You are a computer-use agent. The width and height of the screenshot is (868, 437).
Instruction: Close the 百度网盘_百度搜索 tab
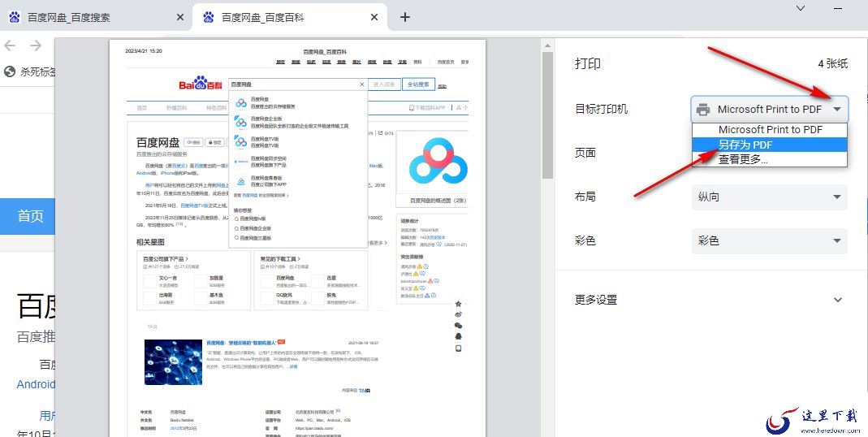(180, 17)
